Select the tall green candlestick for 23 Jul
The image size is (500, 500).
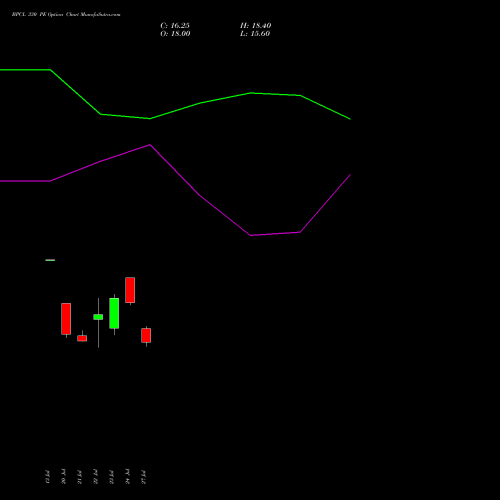pos(114,313)
